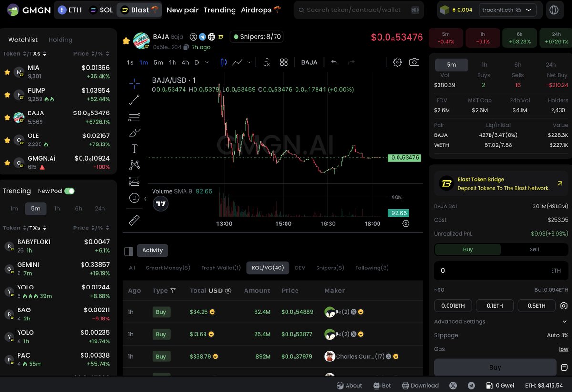Image resolution: width=572 pixels, height=392 pixels.
Task: Open the Smart Money(8) tab
Action: (x=168, y=268)
